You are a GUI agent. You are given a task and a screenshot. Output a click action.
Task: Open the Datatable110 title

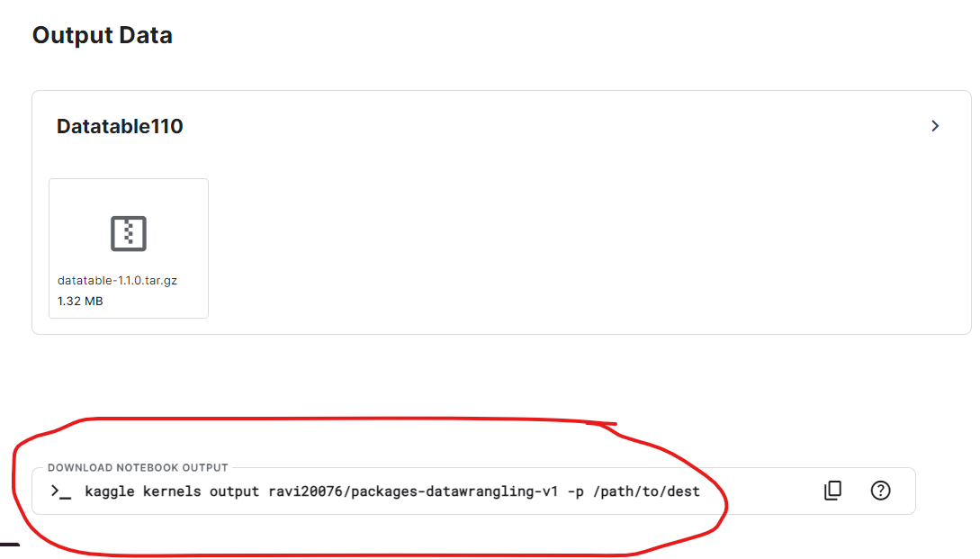120,127
